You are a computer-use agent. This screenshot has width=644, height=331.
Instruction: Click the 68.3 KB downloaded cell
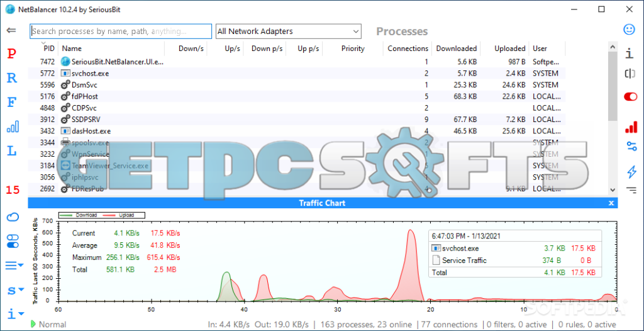tap(464, 97)
